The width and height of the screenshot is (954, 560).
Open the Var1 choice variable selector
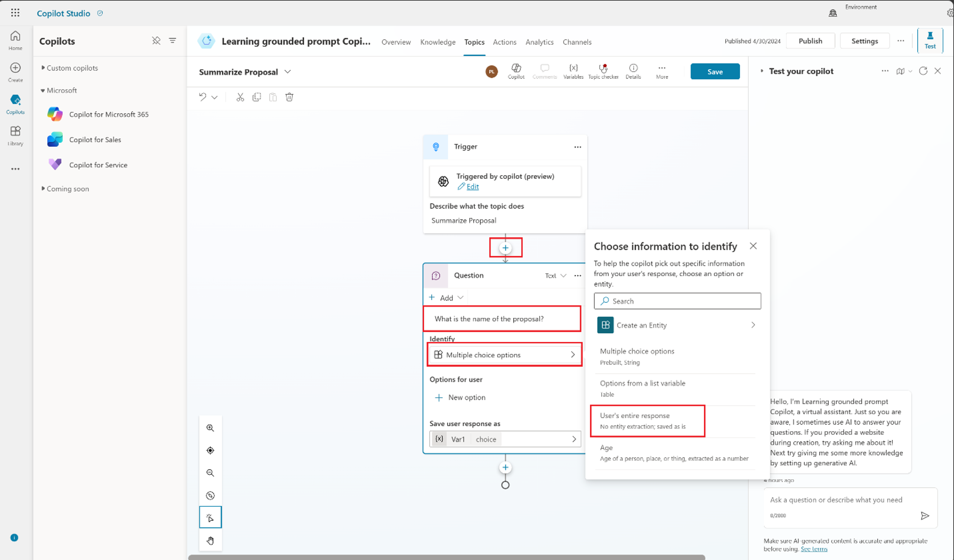click(x=505, y=439)
